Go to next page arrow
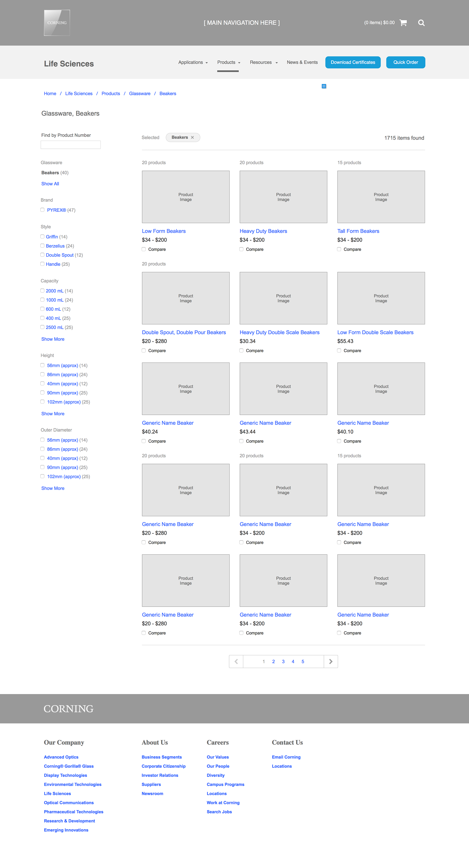 click(x=330, y=662)
